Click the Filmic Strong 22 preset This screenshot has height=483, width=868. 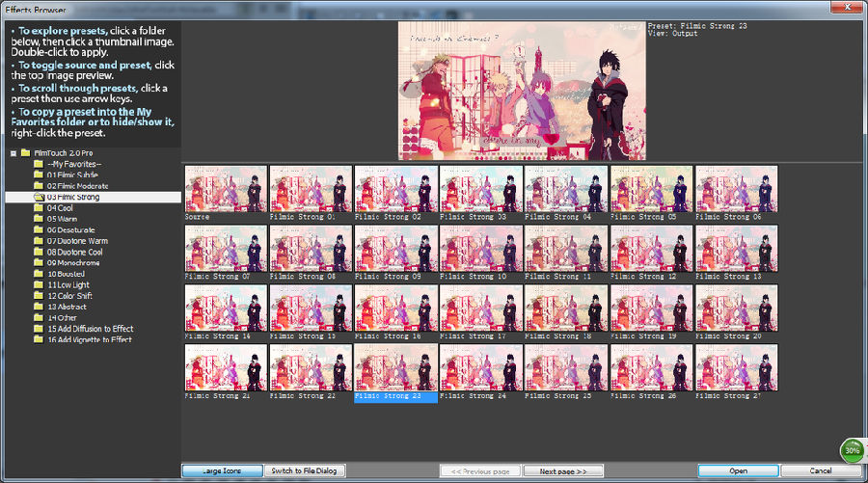pos(311,368)
